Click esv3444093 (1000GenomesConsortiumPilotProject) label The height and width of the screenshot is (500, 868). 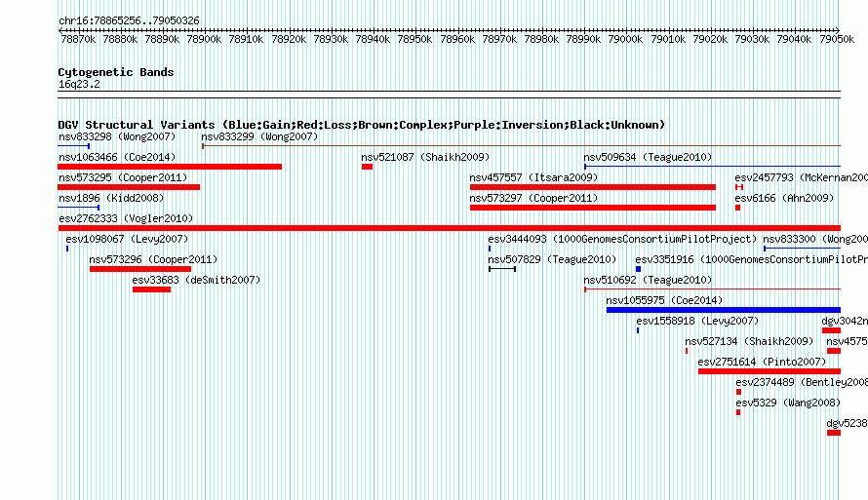pos(622,239)
